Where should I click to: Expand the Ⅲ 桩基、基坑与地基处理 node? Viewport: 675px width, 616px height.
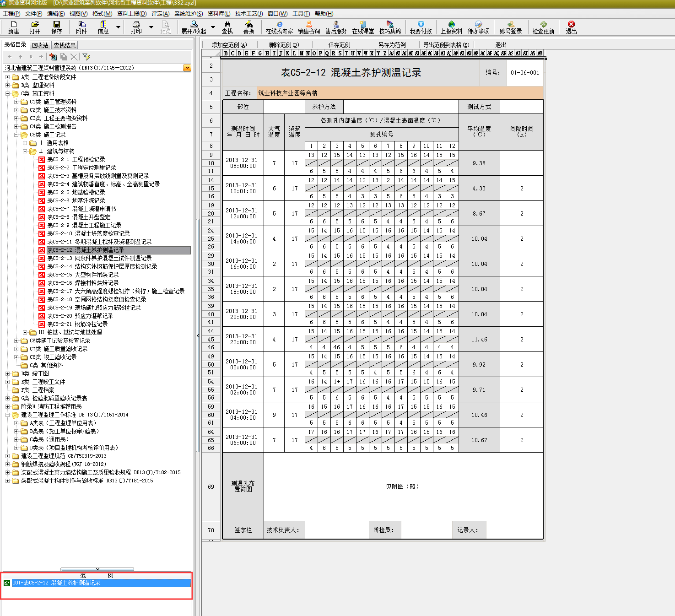(x=25, y=332)
